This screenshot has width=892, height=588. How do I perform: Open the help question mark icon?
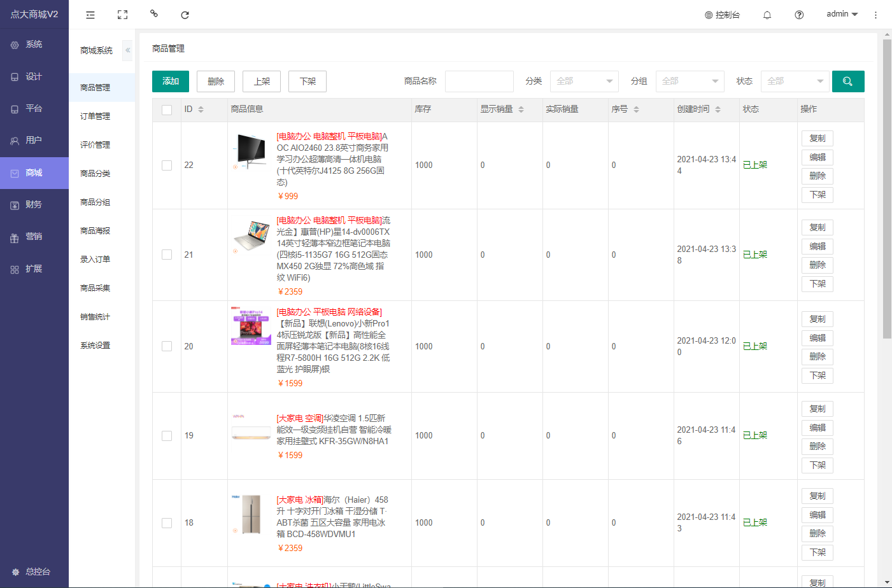pos(799,15)
